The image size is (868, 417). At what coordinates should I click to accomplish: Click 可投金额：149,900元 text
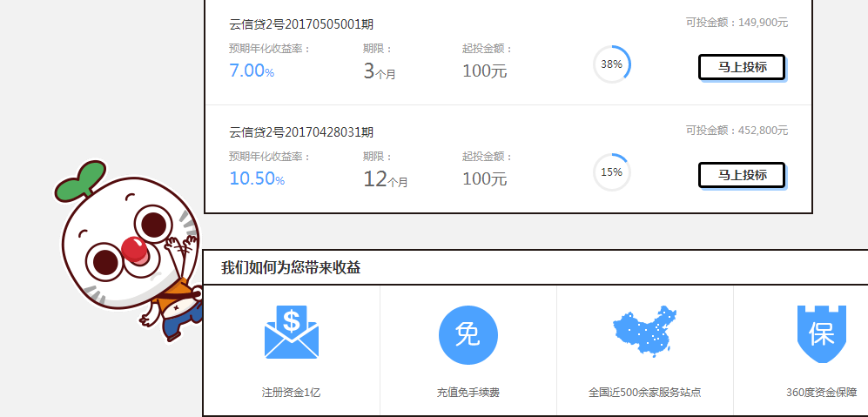737,23
